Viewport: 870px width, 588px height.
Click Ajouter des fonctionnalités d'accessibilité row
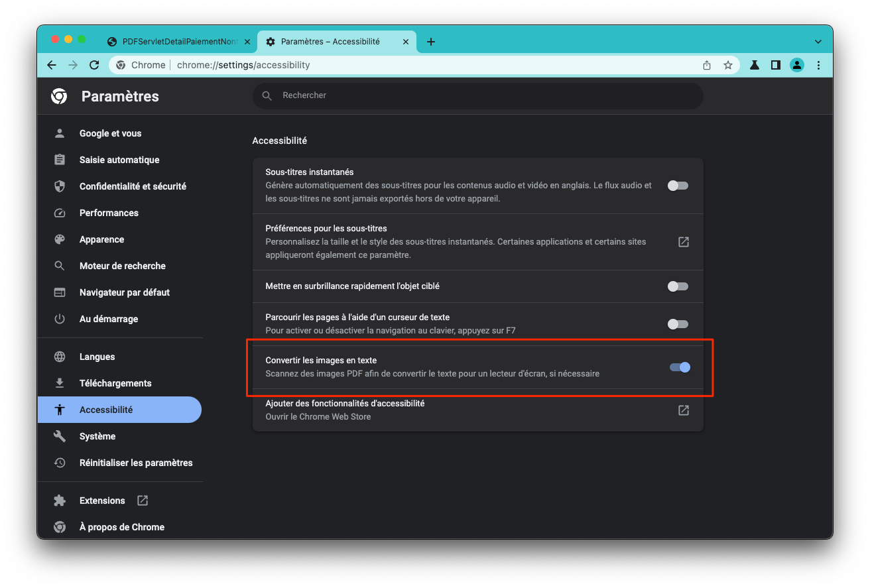(477, 410)
